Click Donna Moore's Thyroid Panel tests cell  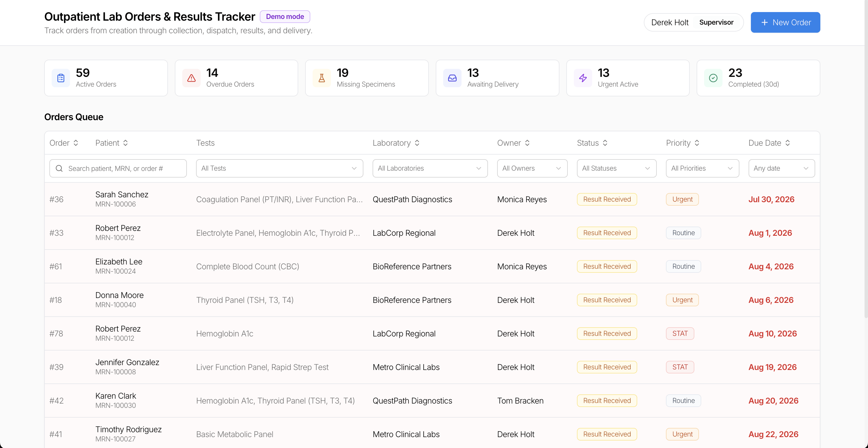click(245, 300)
